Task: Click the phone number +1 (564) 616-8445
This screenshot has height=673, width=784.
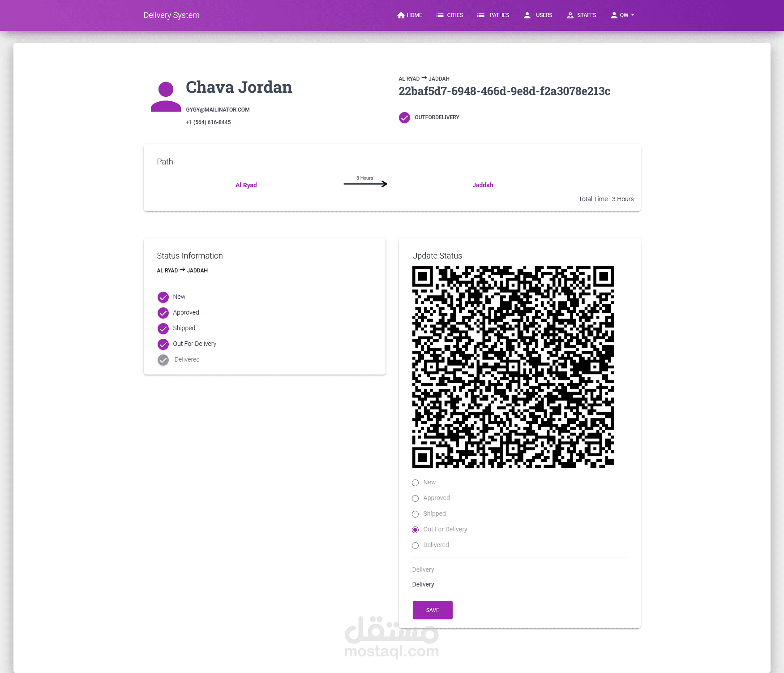Action: (x=208, y=122)
